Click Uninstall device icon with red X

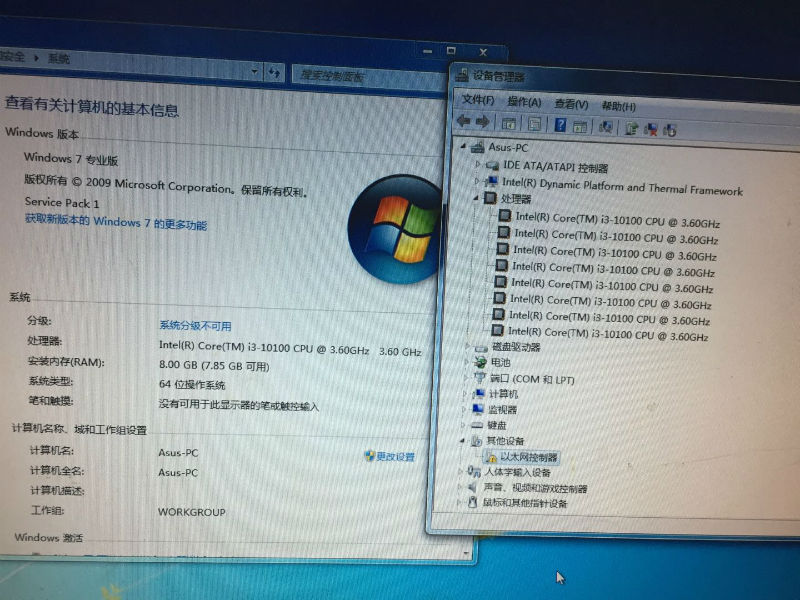651,129
